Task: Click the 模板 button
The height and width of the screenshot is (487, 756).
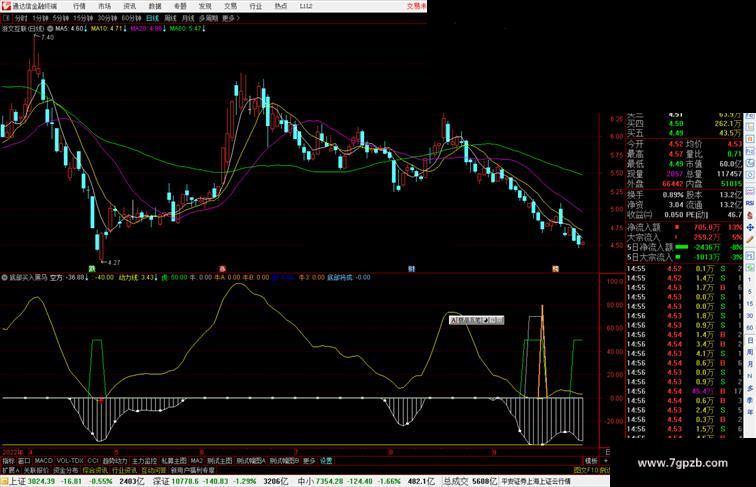Action: pyautogui.click(x=591, y=461)
